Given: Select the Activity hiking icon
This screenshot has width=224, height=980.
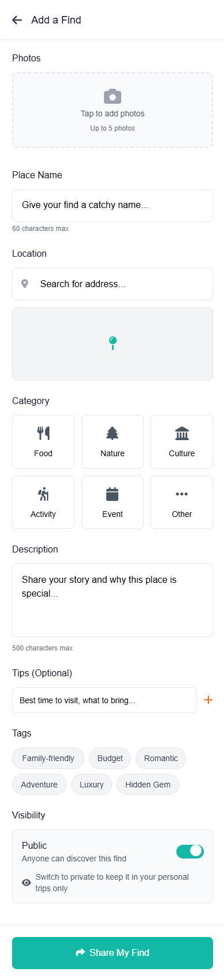Looking at the screenshot, I should click(x=43, y=494).
